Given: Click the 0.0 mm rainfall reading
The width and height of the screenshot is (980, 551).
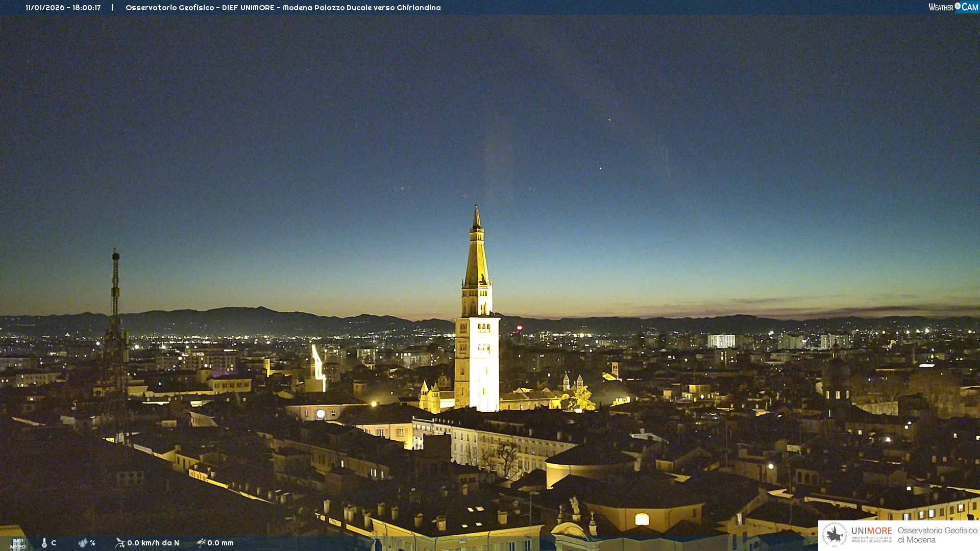Looking at the screenshot, I should (220, 543).
